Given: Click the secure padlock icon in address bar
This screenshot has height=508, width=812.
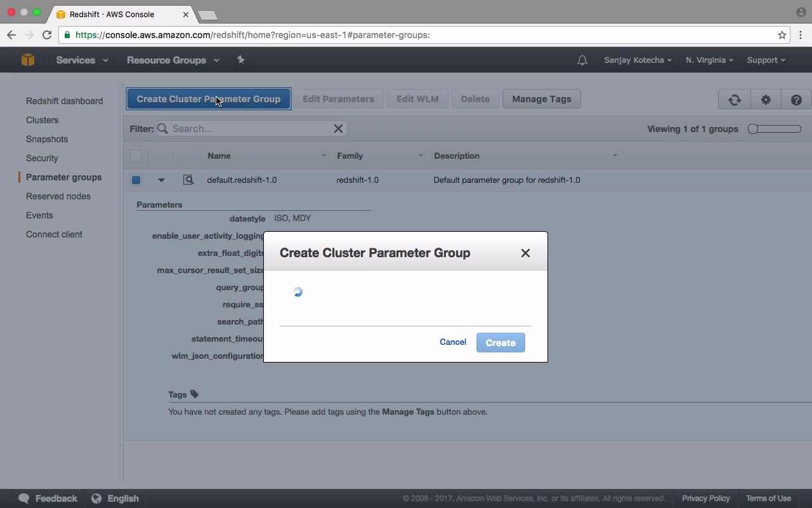Looking at the screenshot, I should (x=67, y=35).
